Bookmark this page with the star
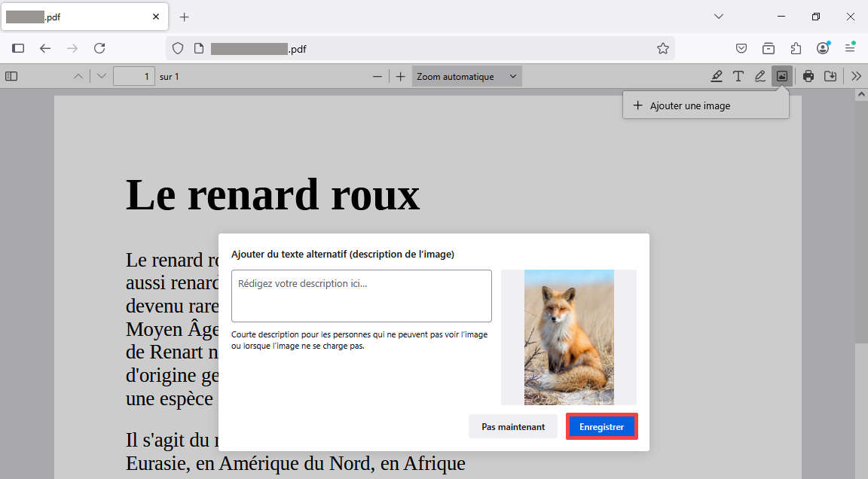 663,47
